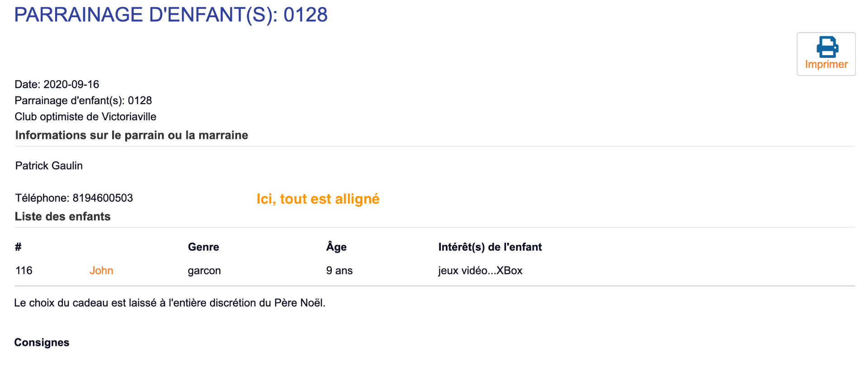This screenshot has height=374, width=868.
Task: Click the 9 ans age cell
Action: pyautogui.click(x=340, y=270)
